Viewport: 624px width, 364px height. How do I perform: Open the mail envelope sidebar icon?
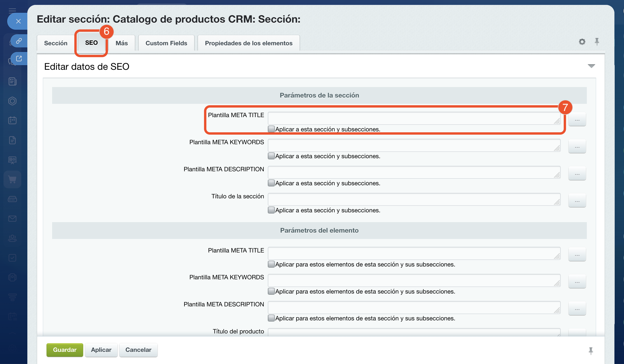(x=12, y=219)
